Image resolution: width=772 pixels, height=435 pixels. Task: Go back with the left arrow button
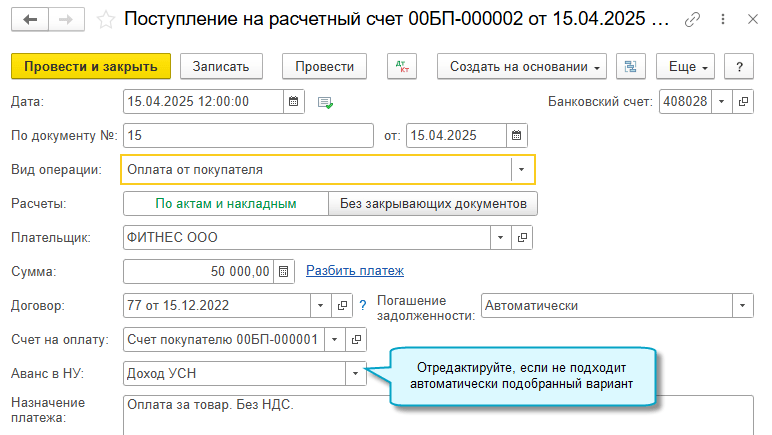coord(30,20)
